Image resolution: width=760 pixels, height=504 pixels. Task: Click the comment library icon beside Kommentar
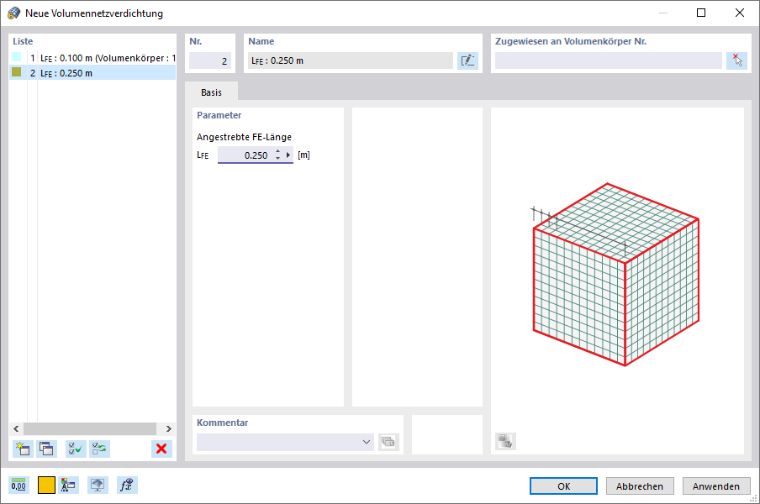[388, 442]
